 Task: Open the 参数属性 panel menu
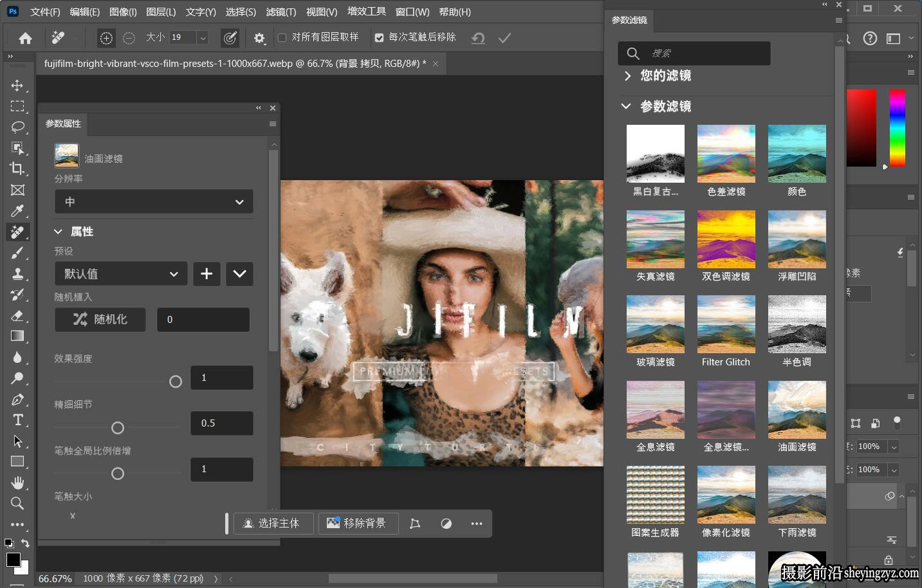pos(273,124)
